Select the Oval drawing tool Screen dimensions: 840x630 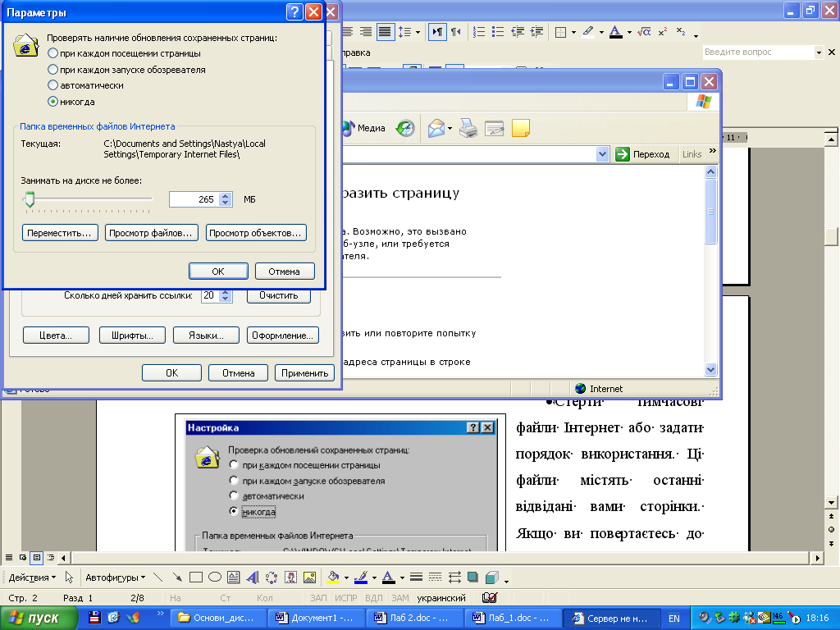coord(215,577)
